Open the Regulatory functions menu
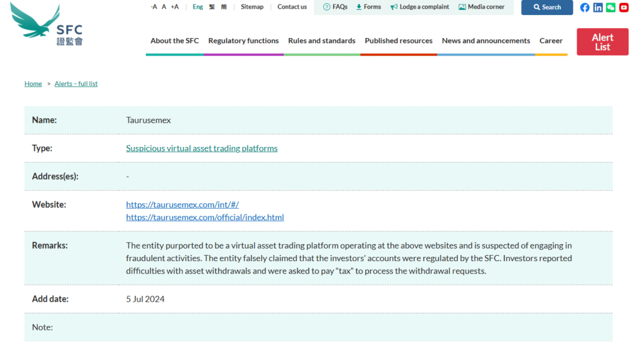Image resolution: width=639 pixels, height=364 pixels. pos(243,41)
